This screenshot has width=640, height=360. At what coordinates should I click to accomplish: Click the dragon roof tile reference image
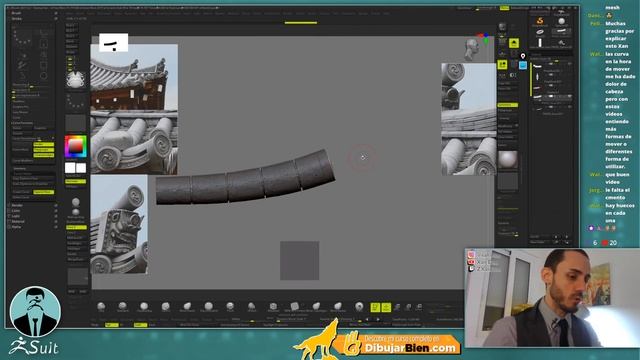pyautogui.click(x=119, y=224)
